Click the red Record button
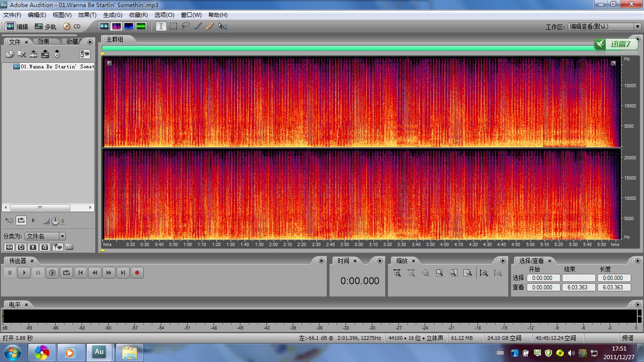Image resolution: width=644 pixels, height=362 pixels. click(137, 272)
